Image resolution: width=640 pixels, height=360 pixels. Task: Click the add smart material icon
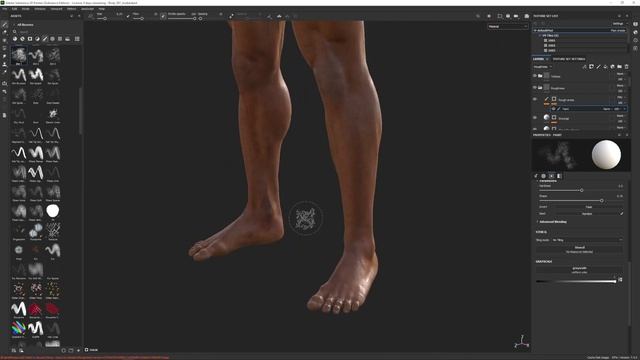[612, 67]
